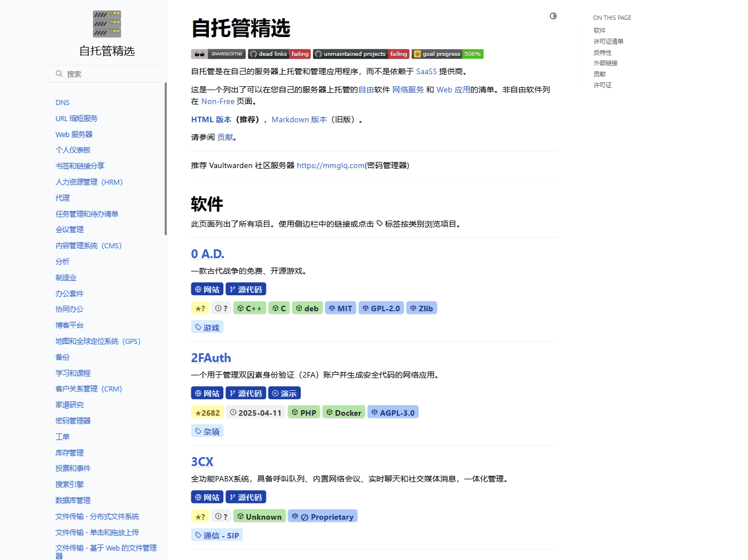The image size is (748, 560).
Task: Click the unmaintained projects failing badge
Action: click(x=361, y=54)
